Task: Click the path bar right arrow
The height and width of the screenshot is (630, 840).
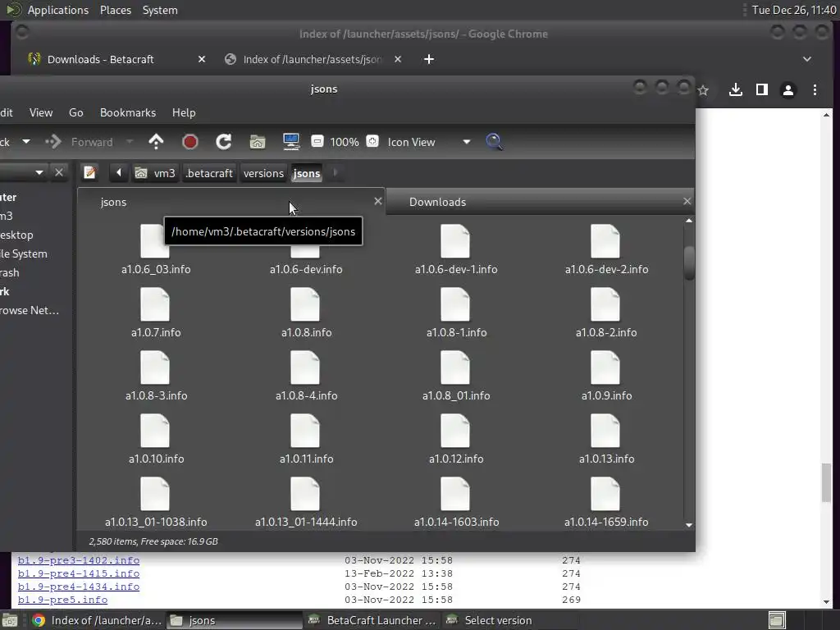Action: click(x=336, y=173)
